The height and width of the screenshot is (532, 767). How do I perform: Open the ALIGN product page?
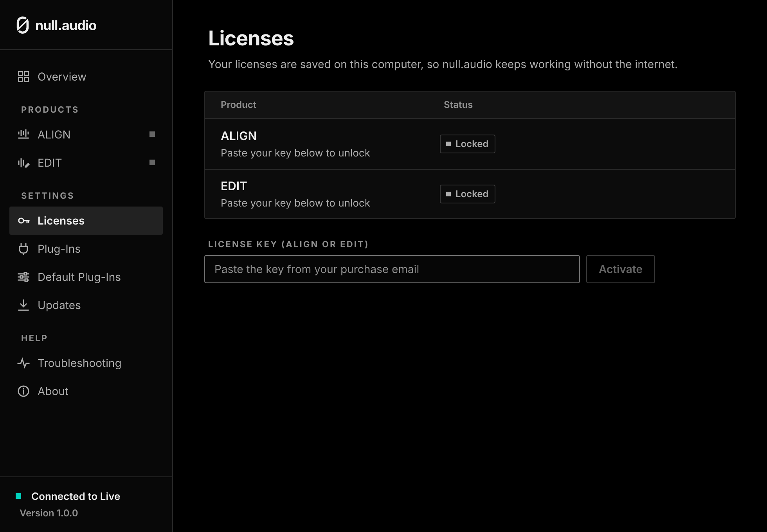86,135
